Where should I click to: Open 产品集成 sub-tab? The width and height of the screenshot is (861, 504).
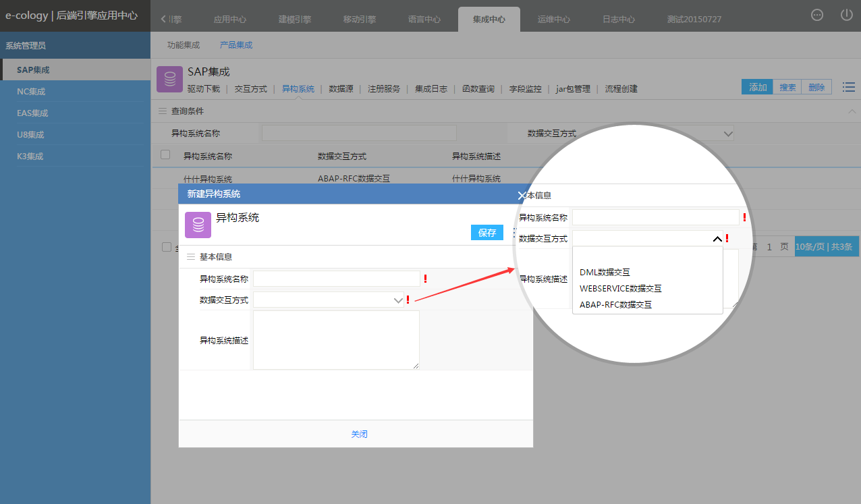pos(236,45)
